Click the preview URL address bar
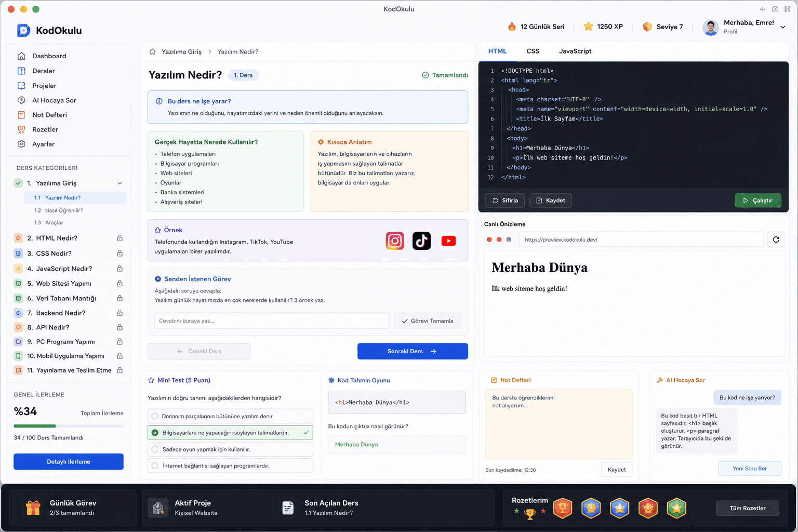This screenshot has width=798, height=532. (x=641, y=240)
